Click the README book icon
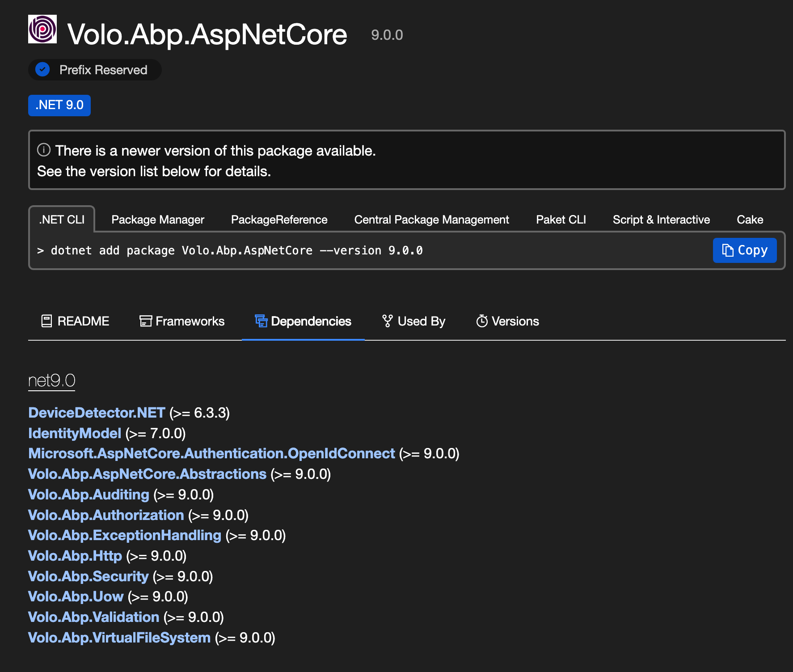The image size is (793, 672). pyautogui.click(x=46, y=321)
